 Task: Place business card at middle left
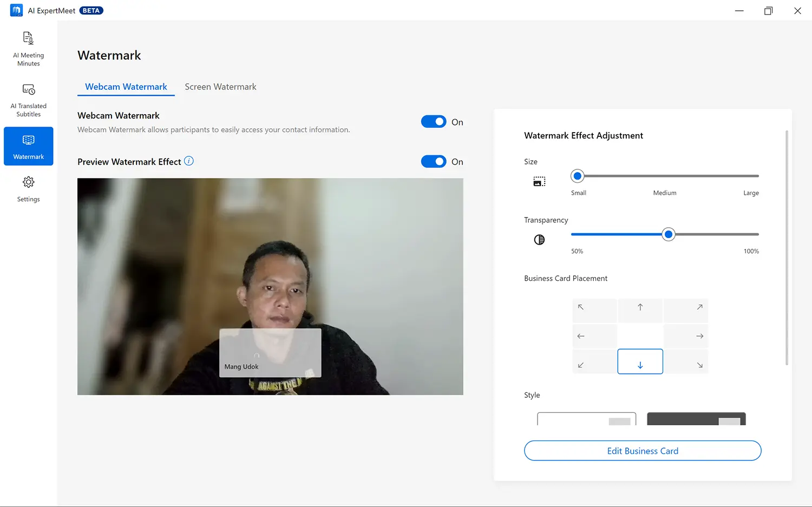click(x=594, y=336)
